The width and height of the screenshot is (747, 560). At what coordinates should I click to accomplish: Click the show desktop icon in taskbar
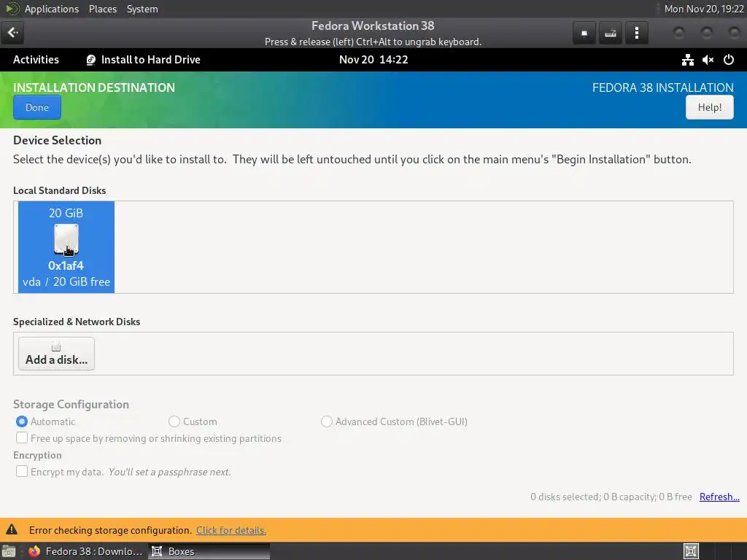pyautogui.click(x=9, y=551)
